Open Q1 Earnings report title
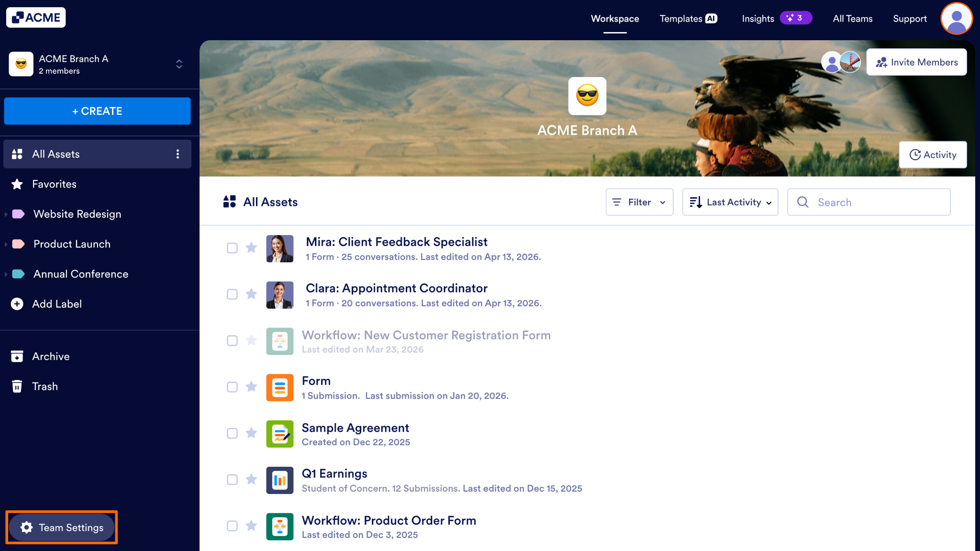This screenshot has width=980, height=551. click(334, 473)
